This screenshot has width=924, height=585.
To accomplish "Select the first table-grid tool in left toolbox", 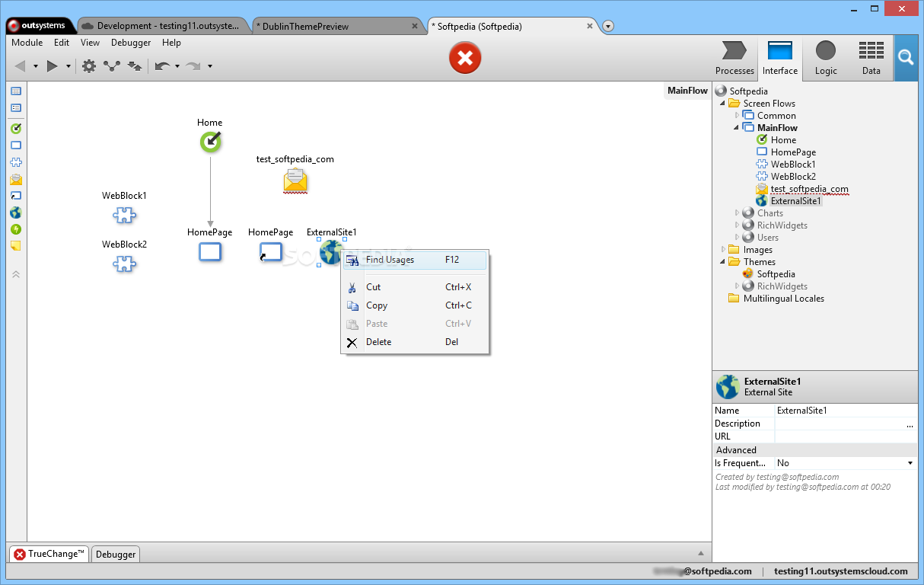I will 16,91.
